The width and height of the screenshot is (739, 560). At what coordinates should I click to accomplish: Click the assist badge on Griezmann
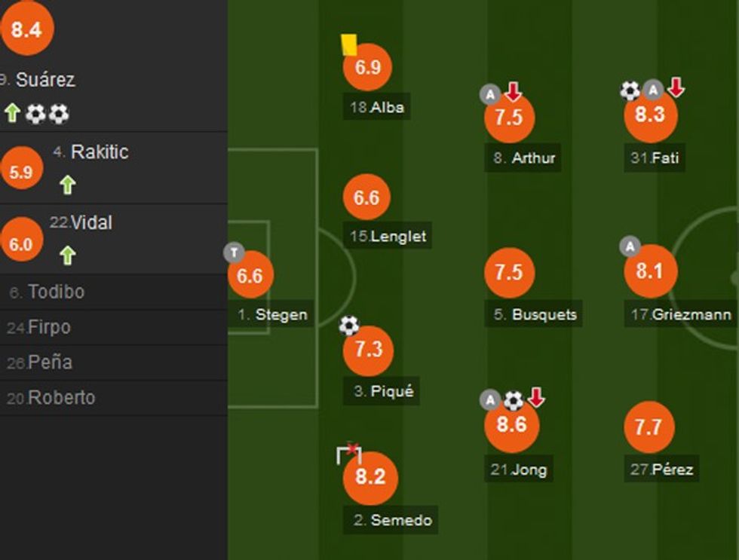pyautogui.click(x=630, y=246)
